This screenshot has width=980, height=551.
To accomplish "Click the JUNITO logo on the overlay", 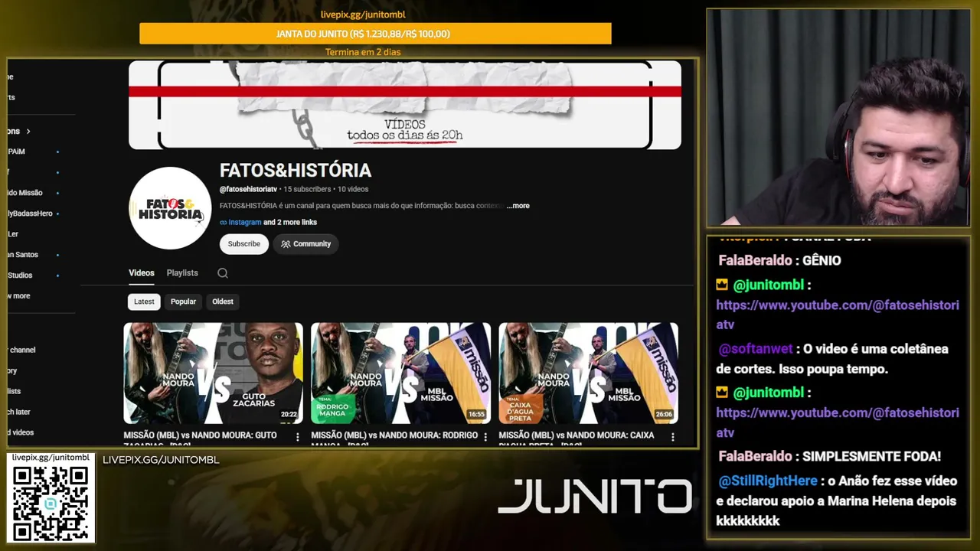I will tap(595, 496).
